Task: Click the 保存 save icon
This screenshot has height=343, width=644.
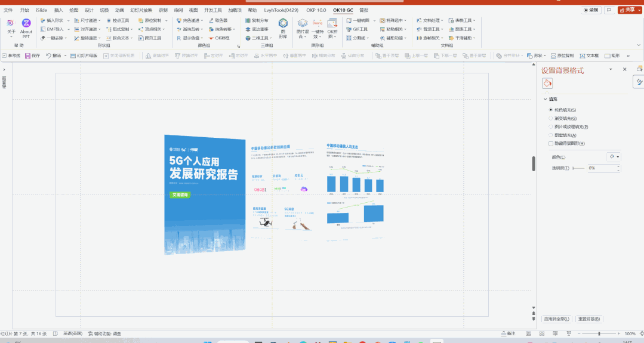Action: click(x=32, y=55)
